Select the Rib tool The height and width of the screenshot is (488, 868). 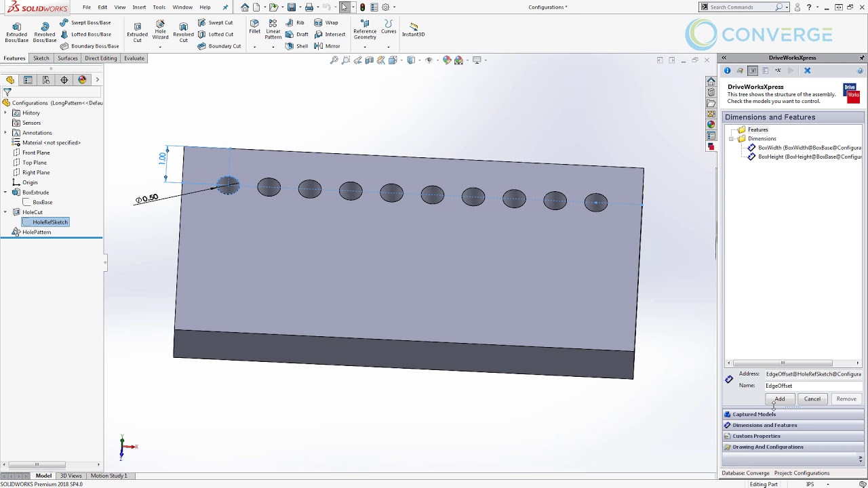click(295, 22)
